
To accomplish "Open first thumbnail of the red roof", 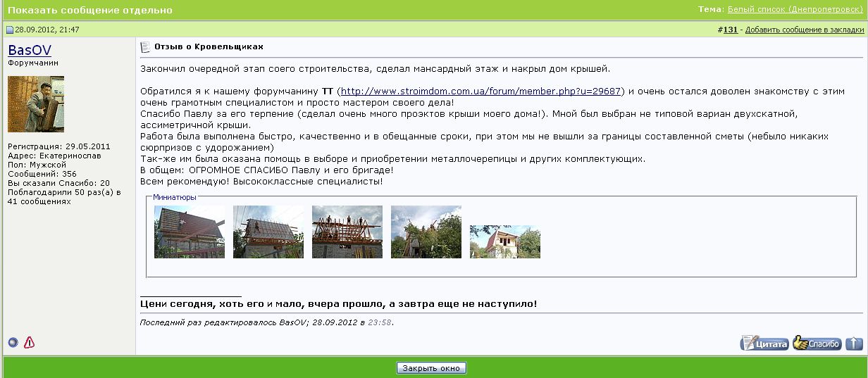I will tap(190, 232).
